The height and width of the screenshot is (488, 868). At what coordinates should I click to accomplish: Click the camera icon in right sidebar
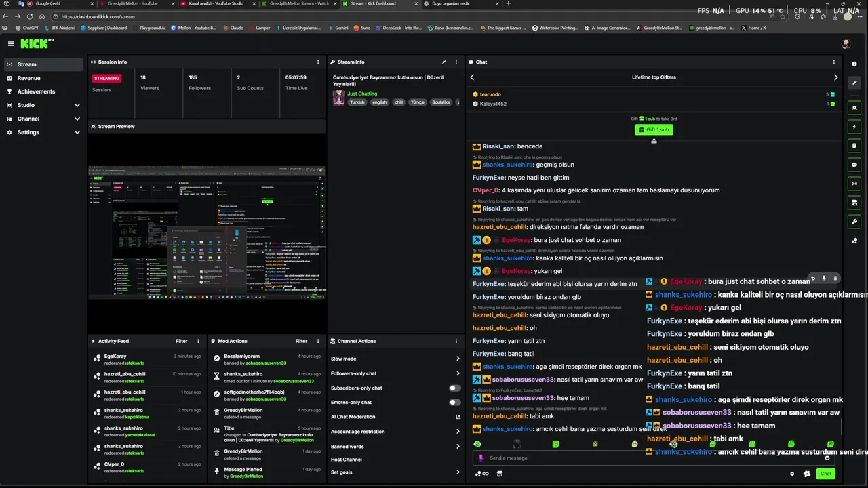(854, 202)
